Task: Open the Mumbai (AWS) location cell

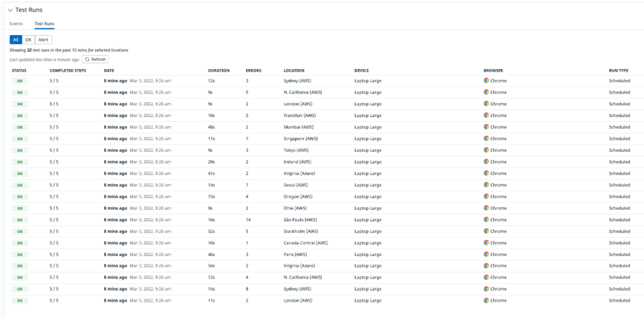Action: pyautogui.click(x=298, y=127)
